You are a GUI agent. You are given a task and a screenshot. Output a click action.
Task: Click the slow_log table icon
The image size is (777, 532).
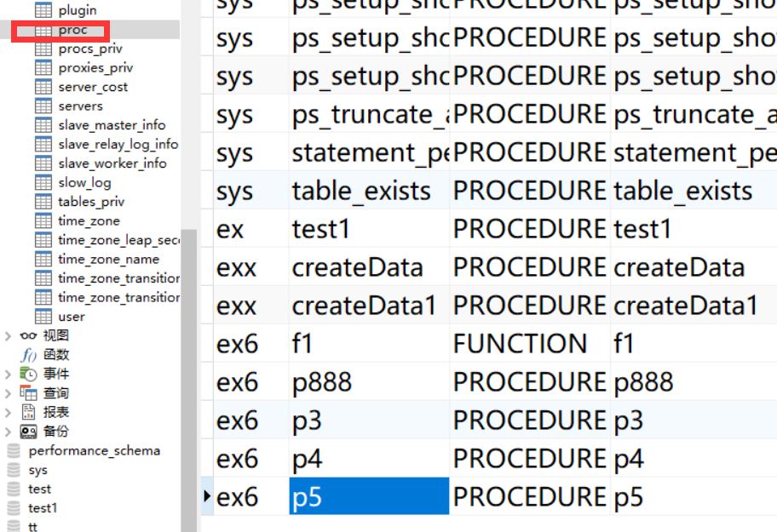tap(43, 183)
